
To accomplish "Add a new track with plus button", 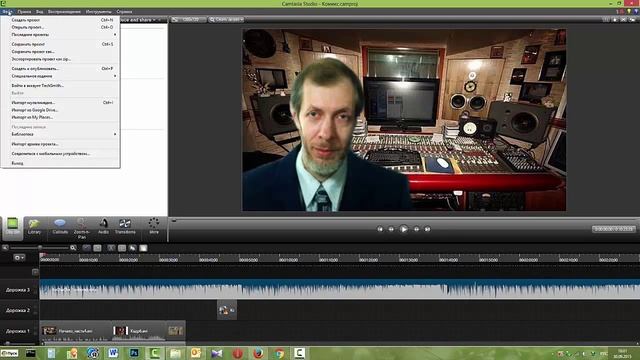I will coord(35,272).
